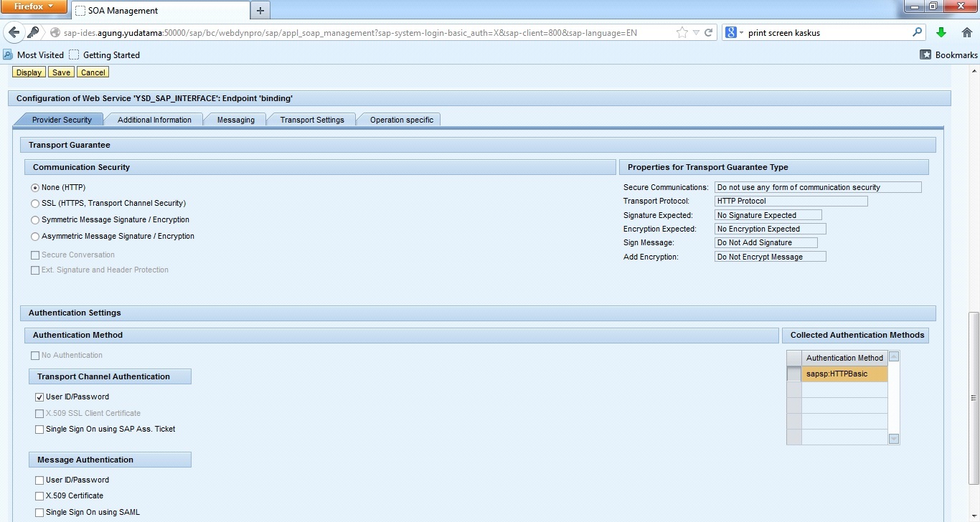Select SSL (HTTPS) communication security option

click(35, 204)
